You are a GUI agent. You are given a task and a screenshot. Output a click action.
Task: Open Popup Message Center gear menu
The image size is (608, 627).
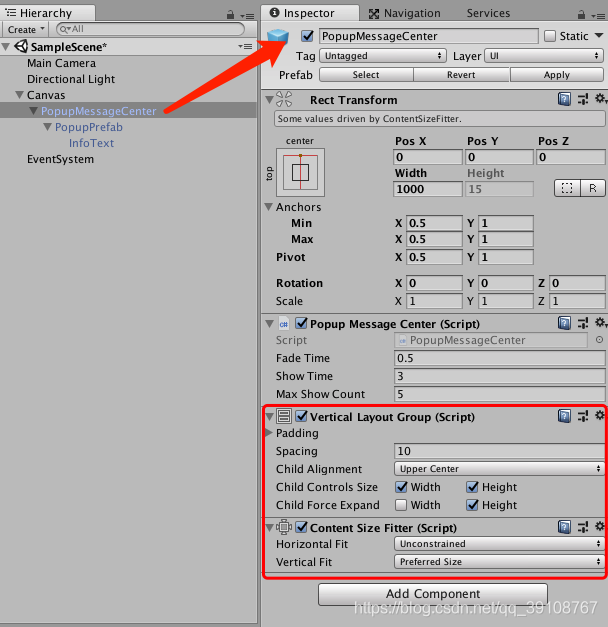600,322
